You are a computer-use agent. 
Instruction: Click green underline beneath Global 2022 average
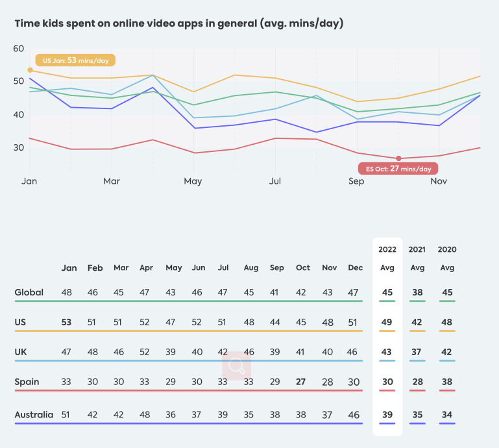pyautogui.click(x=387, y=301)
